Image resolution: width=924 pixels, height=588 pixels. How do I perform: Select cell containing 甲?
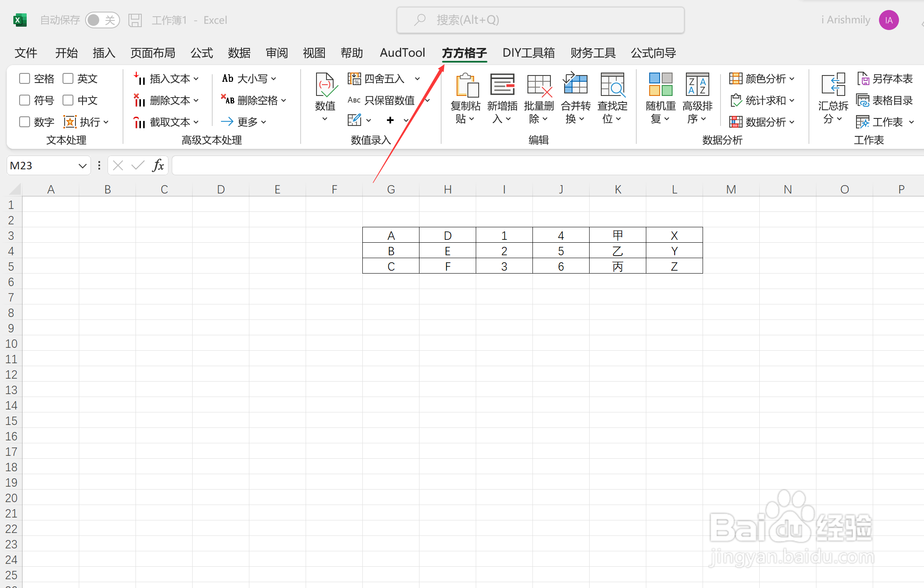pyautogui.click(x=618, y=235)
